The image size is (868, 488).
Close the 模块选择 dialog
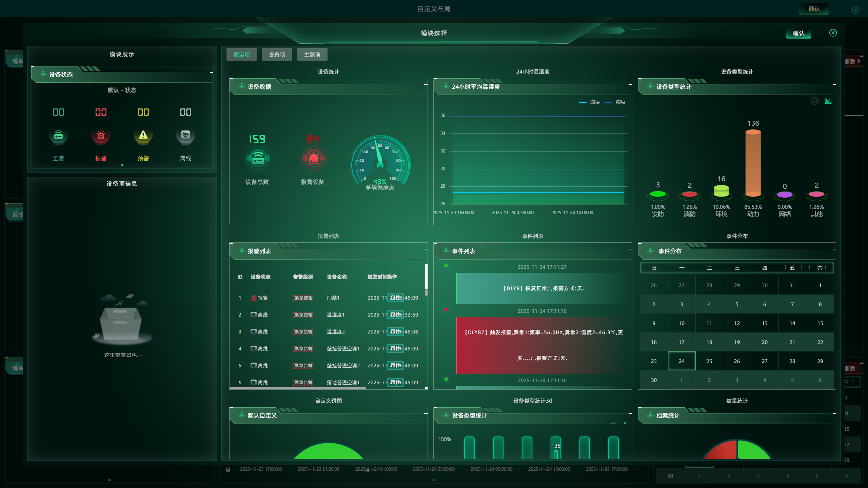[833, 33]
